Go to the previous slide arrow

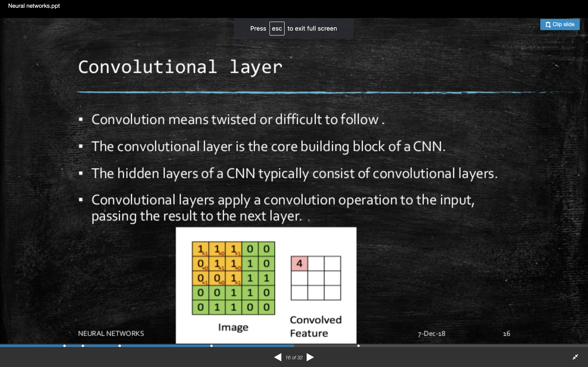278,357
